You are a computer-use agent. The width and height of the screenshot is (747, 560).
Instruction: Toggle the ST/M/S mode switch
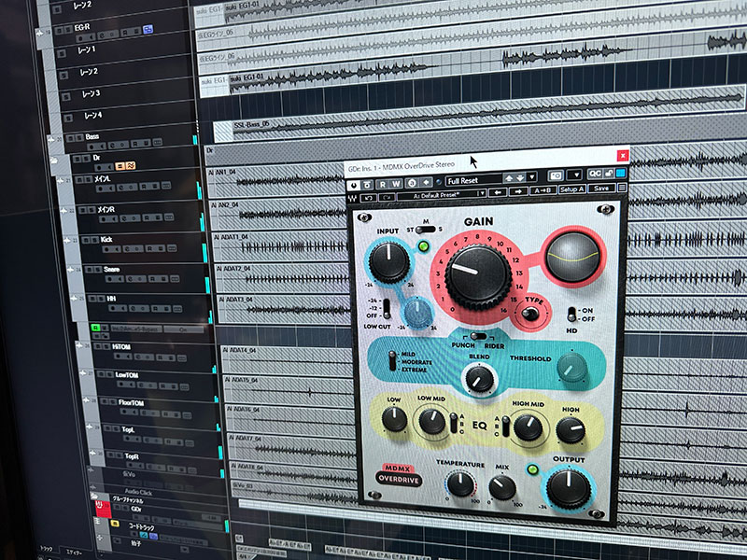[425, 230]
